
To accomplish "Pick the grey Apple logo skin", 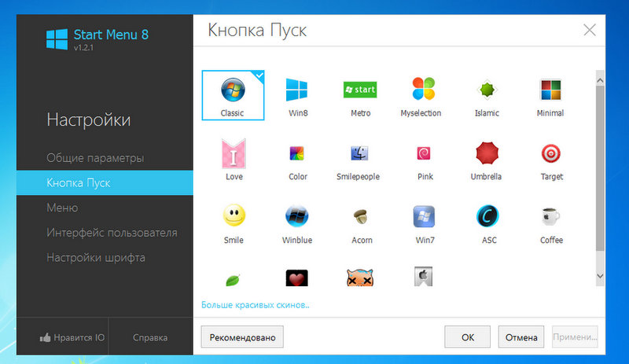I will coord(423,277).
